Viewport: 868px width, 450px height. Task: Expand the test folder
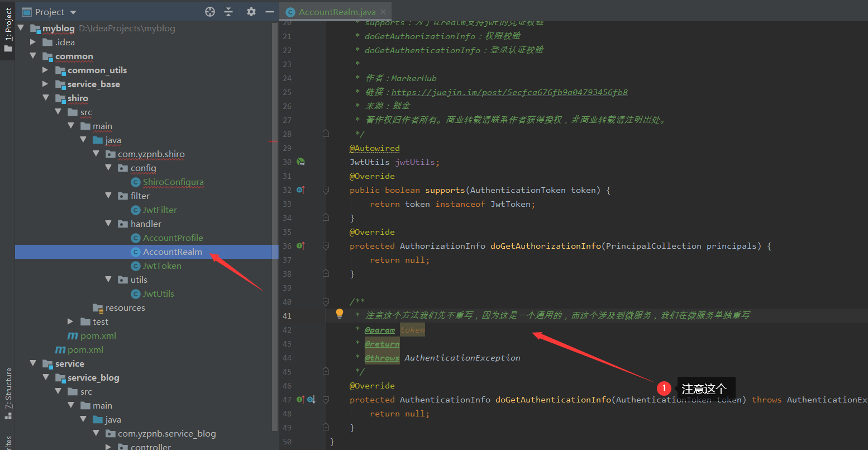[x=70, y=321]
